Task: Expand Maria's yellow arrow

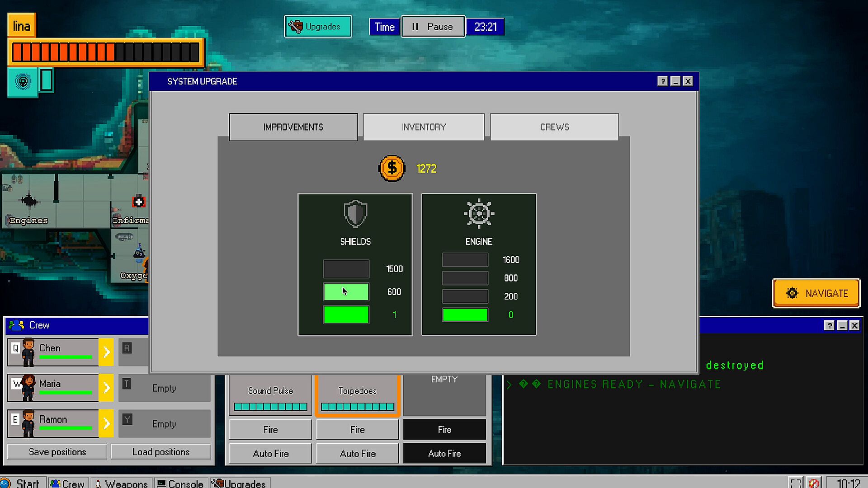Action: (106, 387)
